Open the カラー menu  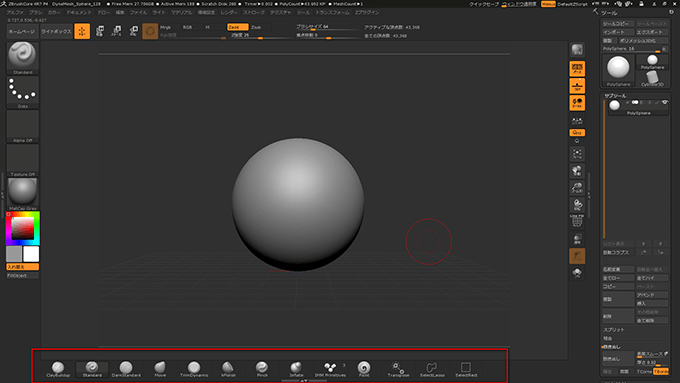[54, 13]
